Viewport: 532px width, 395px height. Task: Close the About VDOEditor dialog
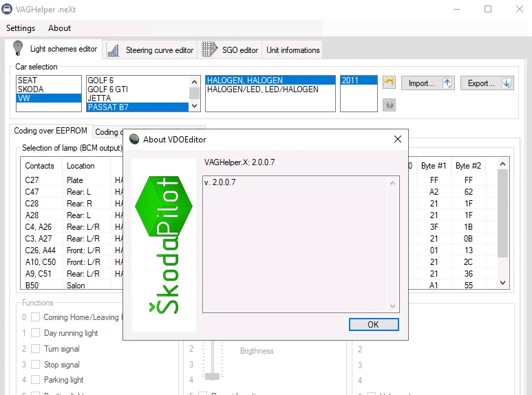(397, 139)
